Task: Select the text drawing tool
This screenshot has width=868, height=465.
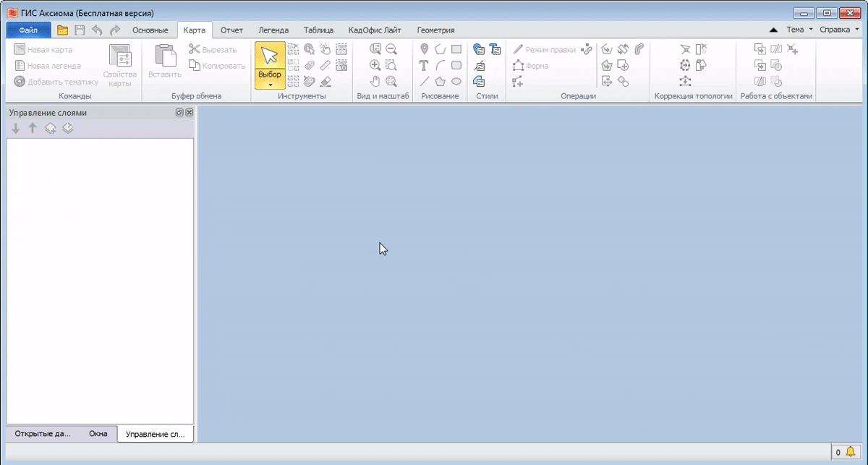Action: pyautogui.click(x=425, y=65)
